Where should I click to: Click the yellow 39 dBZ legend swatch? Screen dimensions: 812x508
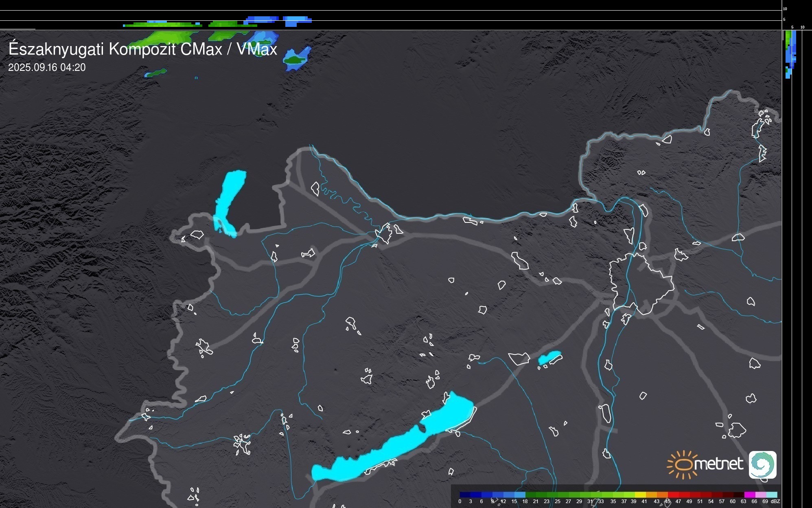pos(641,495)
